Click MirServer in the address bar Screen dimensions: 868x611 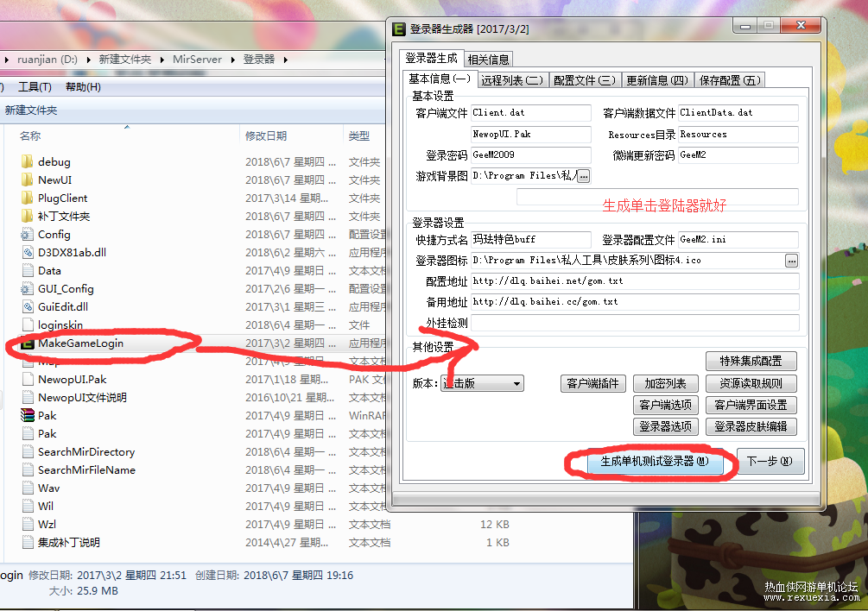click(197, 60)
